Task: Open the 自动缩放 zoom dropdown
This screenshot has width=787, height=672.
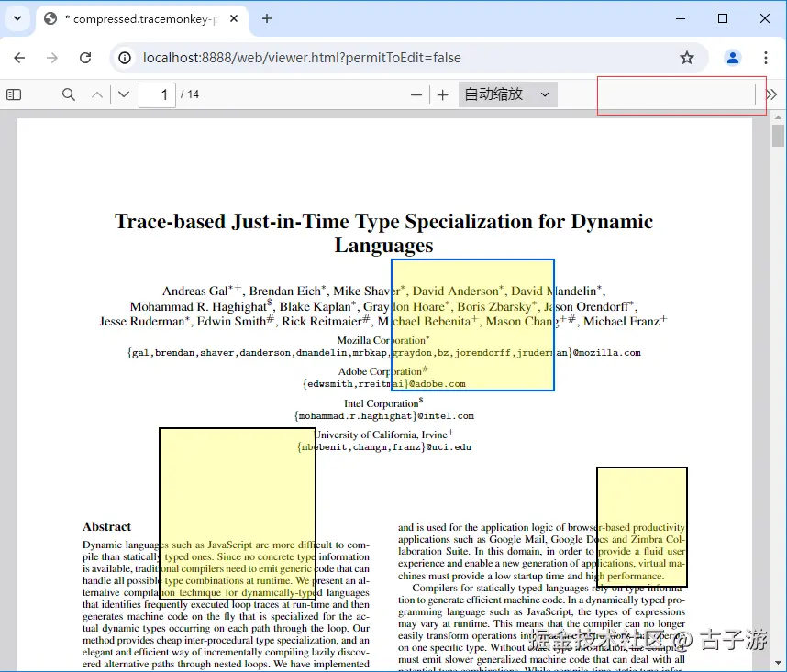Action: [507, 94]
